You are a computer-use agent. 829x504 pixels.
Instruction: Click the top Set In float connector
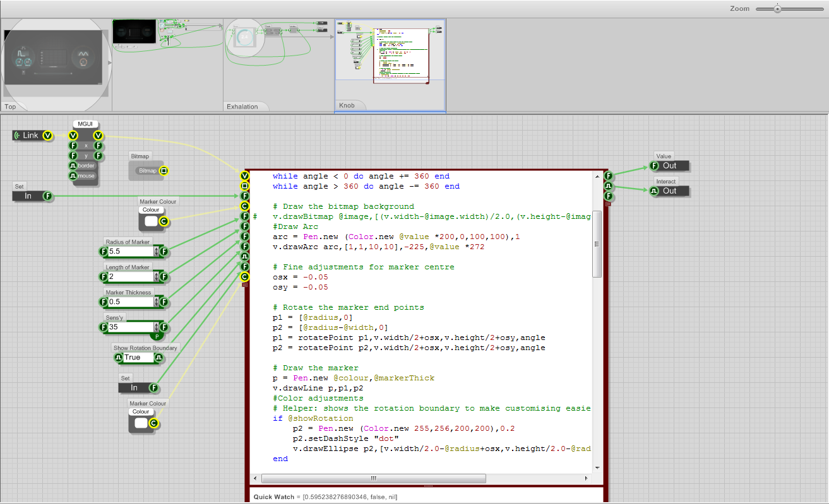click(47, 196)
